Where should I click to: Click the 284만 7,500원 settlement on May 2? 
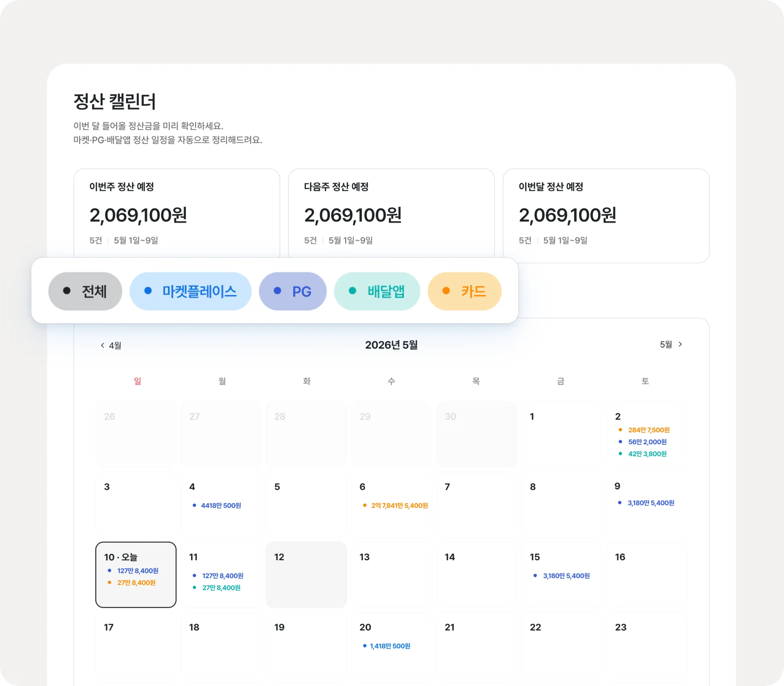pos(644,430)
